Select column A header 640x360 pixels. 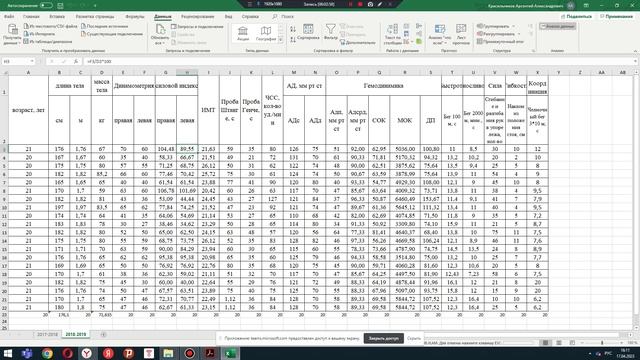pos(28,72)
